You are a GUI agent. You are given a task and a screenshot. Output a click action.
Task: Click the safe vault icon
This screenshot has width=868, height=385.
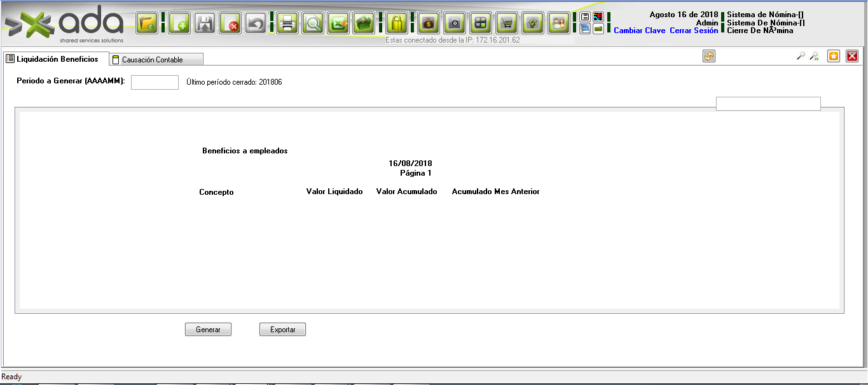point(455,24)
